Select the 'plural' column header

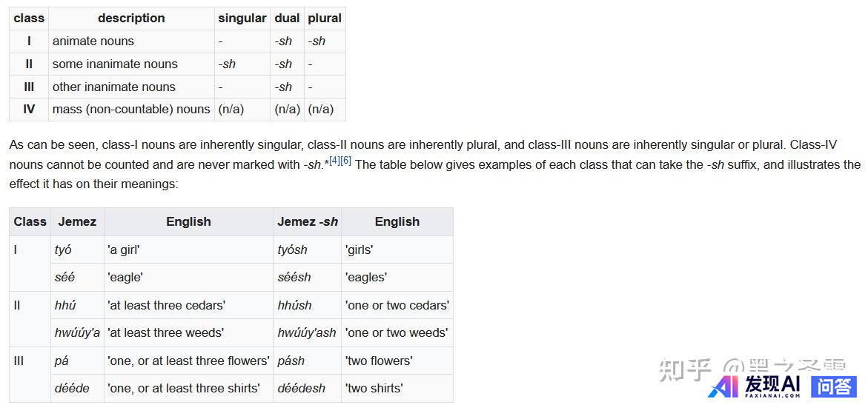325,19
